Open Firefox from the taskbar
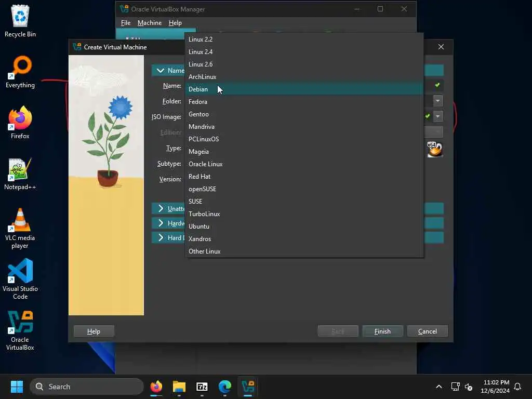Viewport: 532px width, 399px height. coord(156,387)
